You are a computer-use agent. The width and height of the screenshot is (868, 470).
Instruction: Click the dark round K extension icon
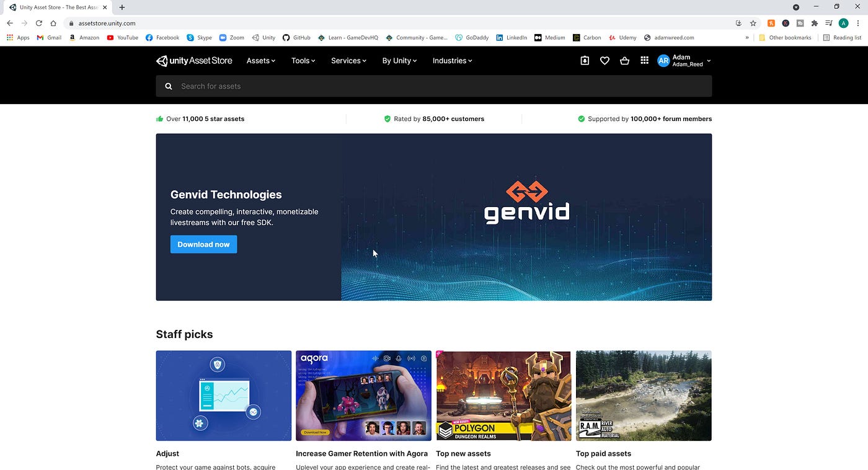(786, 23)
